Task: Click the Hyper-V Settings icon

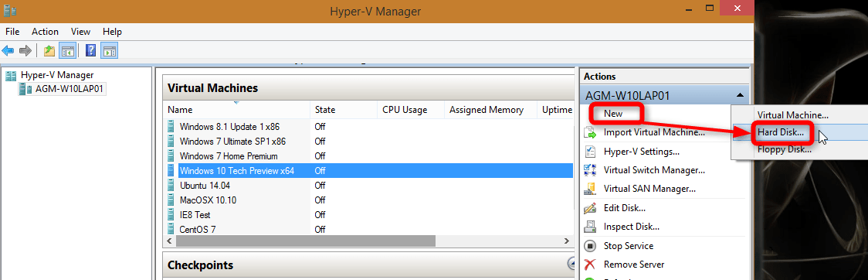Action: point(590,152)
